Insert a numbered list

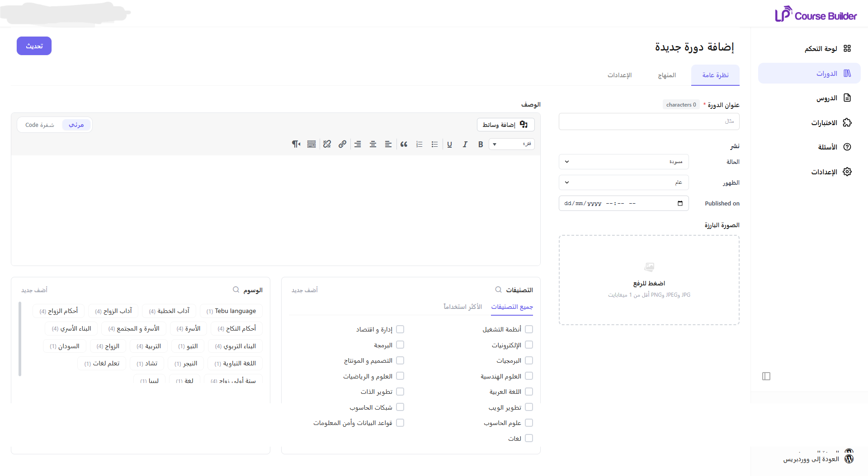[x=420, y=145]
